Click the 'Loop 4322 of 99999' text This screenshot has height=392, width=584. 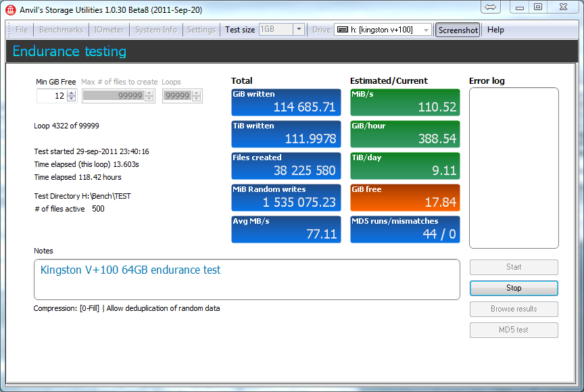[x=66, y=126]
